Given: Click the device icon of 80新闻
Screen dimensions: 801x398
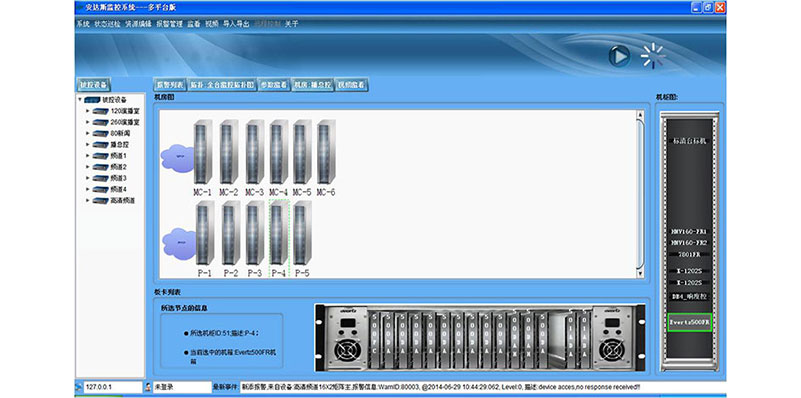Looking at the screenshot, I should [100, 133].
